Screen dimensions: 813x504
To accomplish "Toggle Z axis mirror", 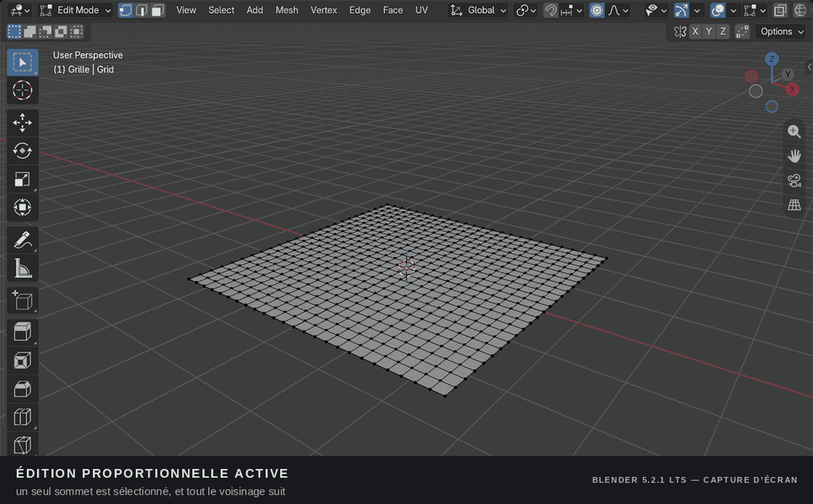I will click(722, 32).
